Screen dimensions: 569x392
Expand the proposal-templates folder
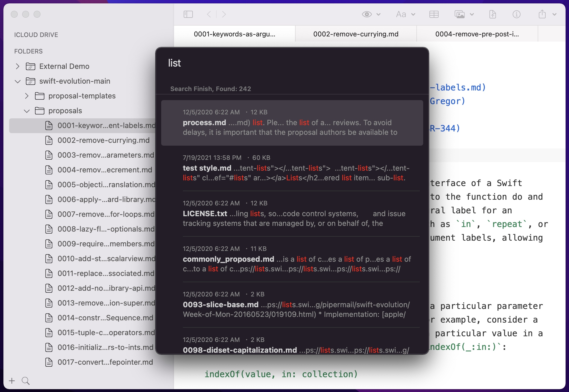[x=27, y=96]
